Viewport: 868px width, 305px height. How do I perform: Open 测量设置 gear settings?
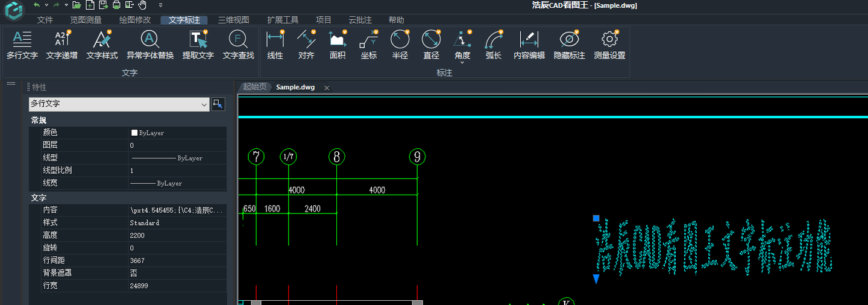pos(609,45)
